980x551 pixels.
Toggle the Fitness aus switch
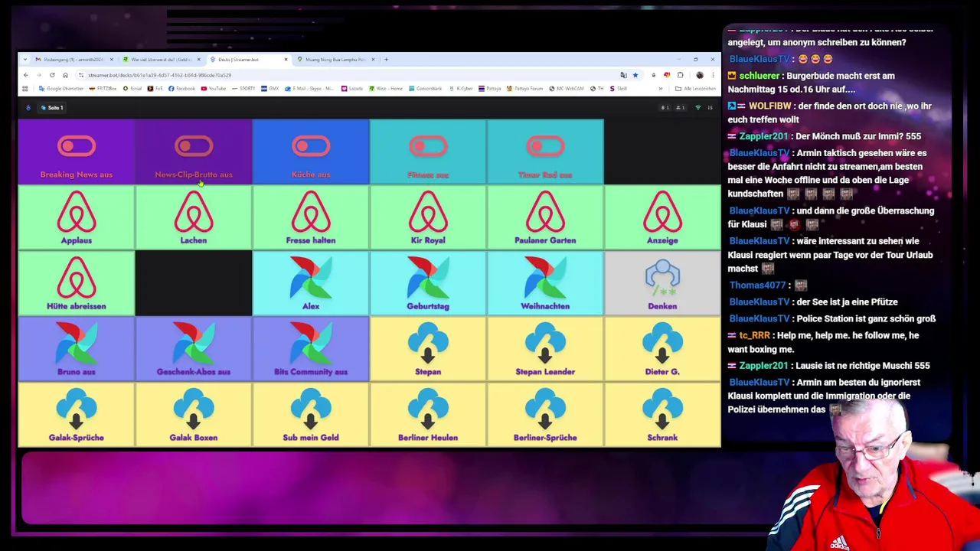click(427, 152)
